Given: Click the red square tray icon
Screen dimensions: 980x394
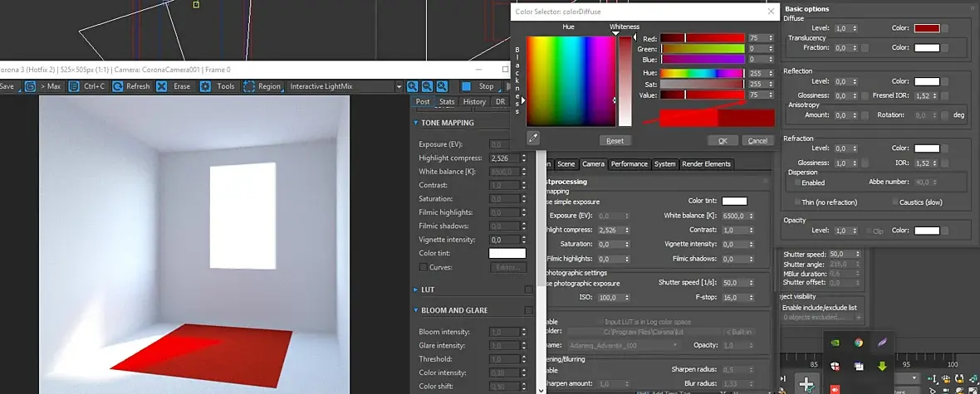Looking at the screenshot, I should click(x=835, y=389).
